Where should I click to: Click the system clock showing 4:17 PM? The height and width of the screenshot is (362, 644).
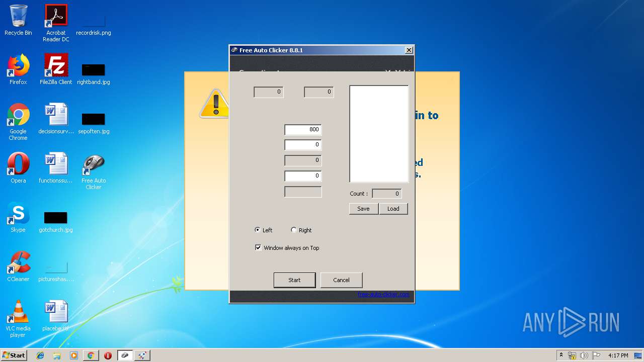pyautogui.click(x=618, y=355)
